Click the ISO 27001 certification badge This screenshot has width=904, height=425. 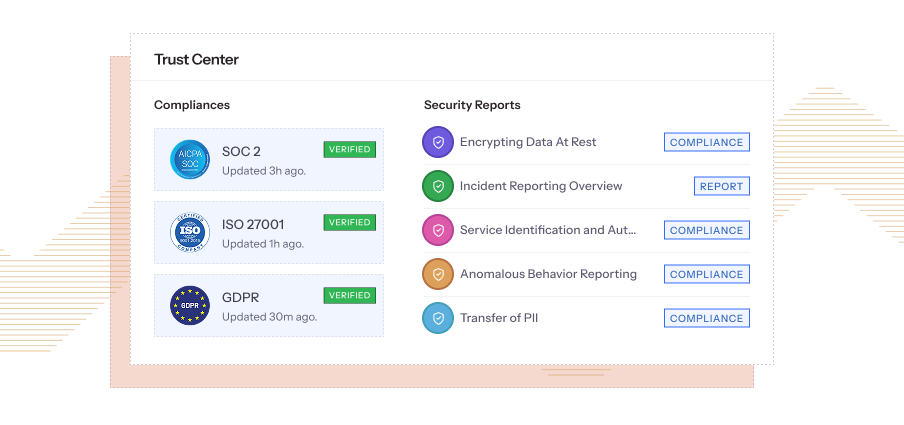pos(189,233)
